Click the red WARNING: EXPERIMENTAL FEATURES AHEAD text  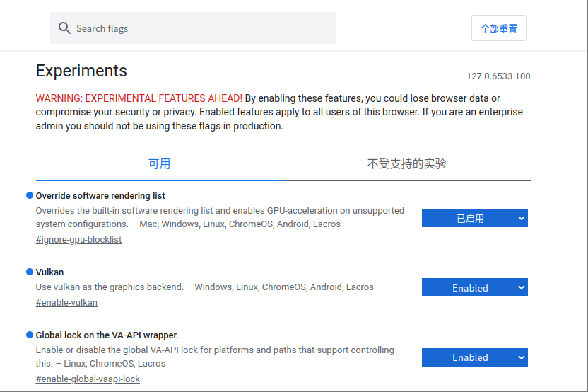coord(139,98)
